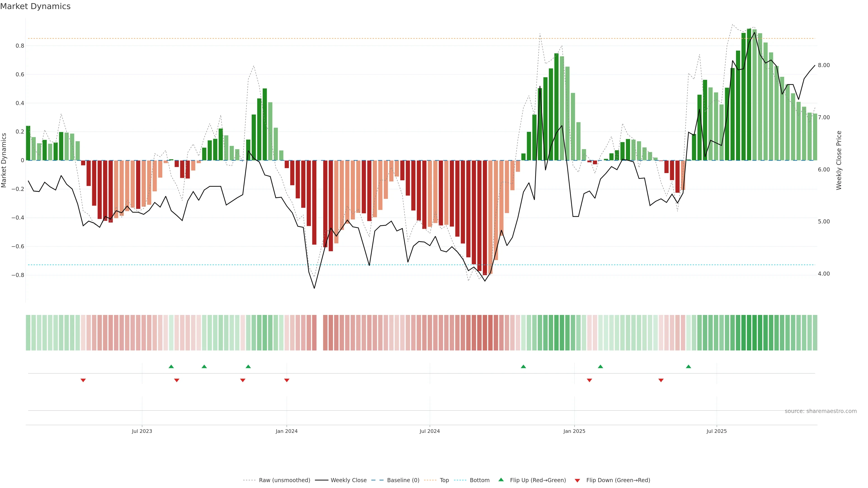Click the first green flip-up triangle marker
The height and width of the screenshot is (488, 868).
[171, 366]
